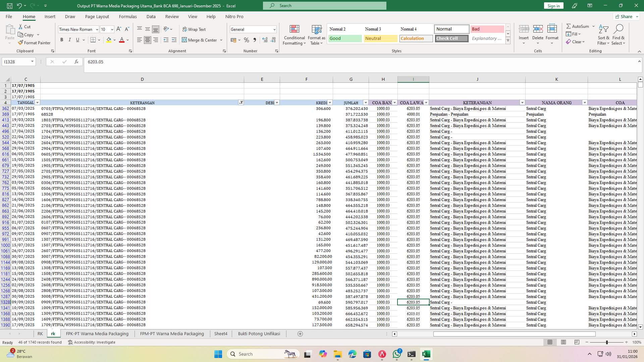Screen dimensions: 644x362
Task: Click the Comma Style icon
Action: 255,40
